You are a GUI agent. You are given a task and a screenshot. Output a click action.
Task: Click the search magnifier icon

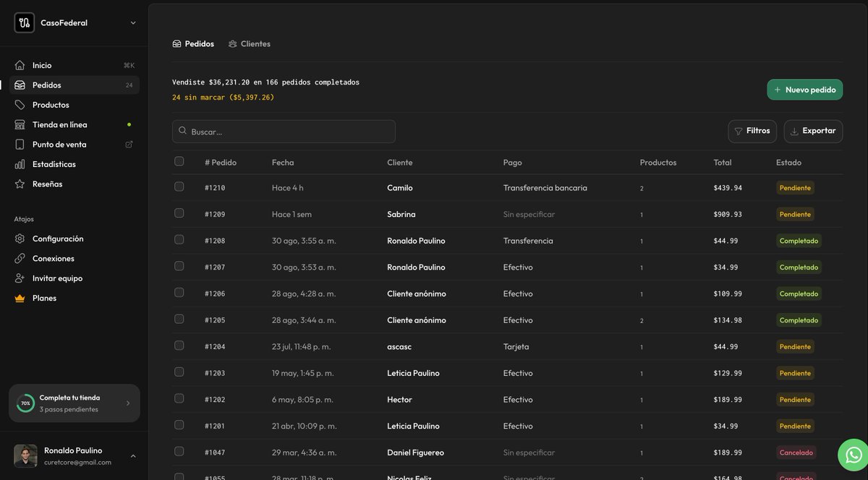click(183, 131)
